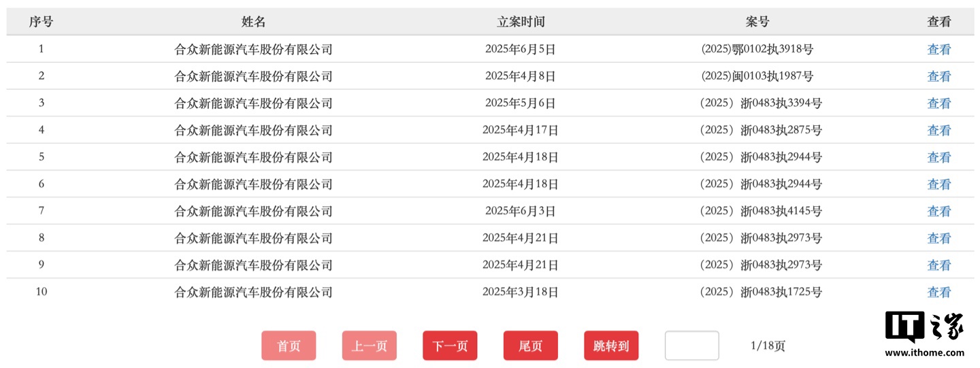View details of case 浙0483执3394号
Image resolution: width=980 pixels, height=368 pixels.
938,103
